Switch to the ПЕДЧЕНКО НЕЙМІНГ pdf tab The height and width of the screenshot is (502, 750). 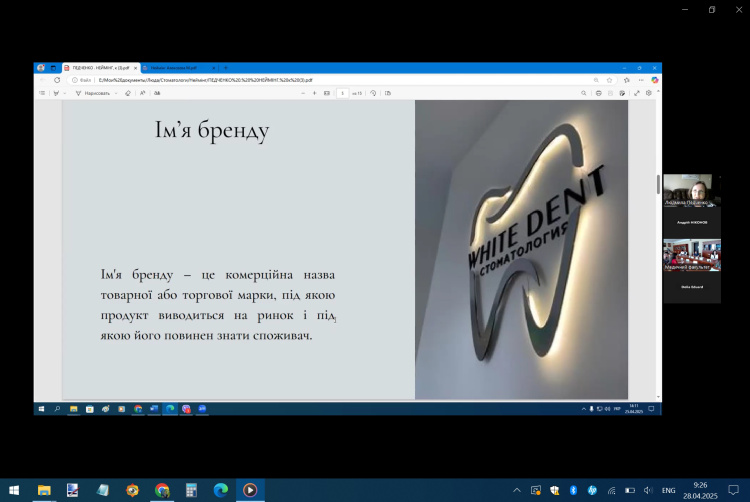(x=100, y=68)
